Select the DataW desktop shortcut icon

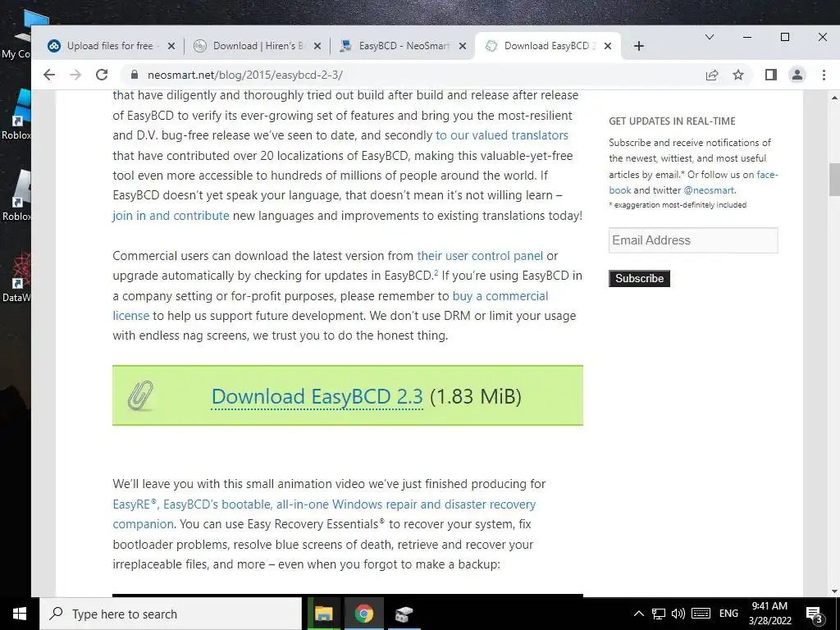coord(16,279)
